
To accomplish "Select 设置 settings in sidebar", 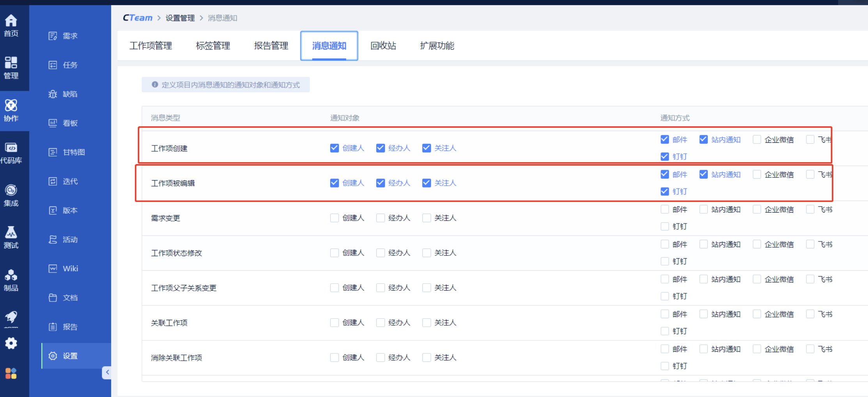I will point(76,356).
